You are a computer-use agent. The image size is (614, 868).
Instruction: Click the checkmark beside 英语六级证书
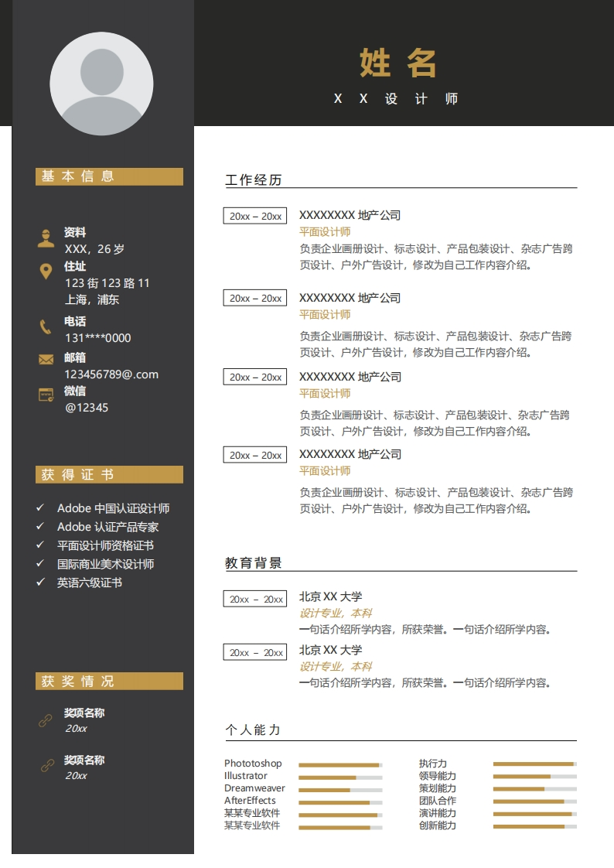[41, 583]
